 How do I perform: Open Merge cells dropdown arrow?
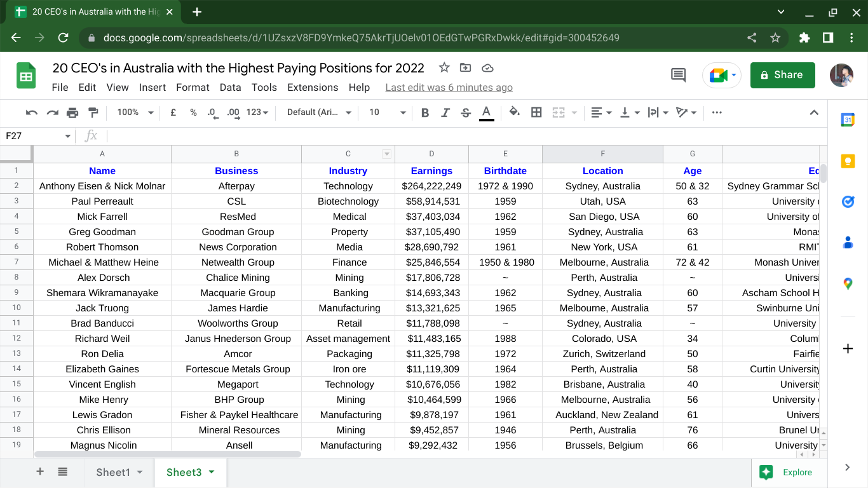tap(574, 112)
